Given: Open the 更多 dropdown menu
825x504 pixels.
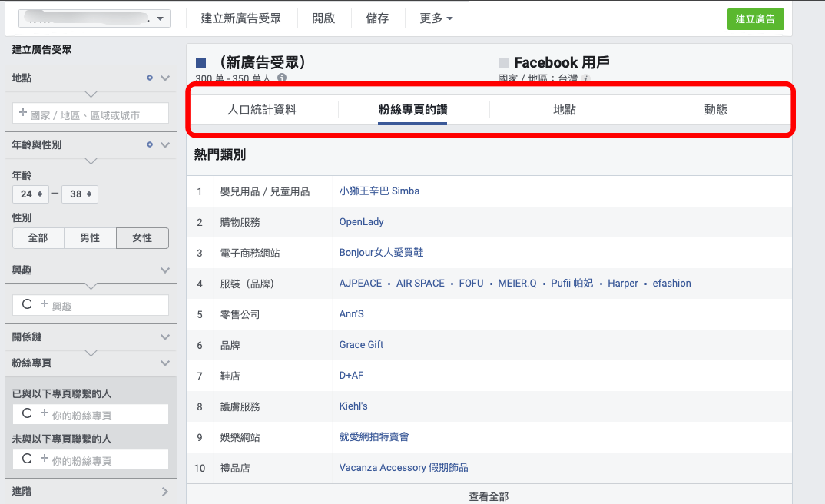Looking at the screenshot, I should (x=436, y=18).
